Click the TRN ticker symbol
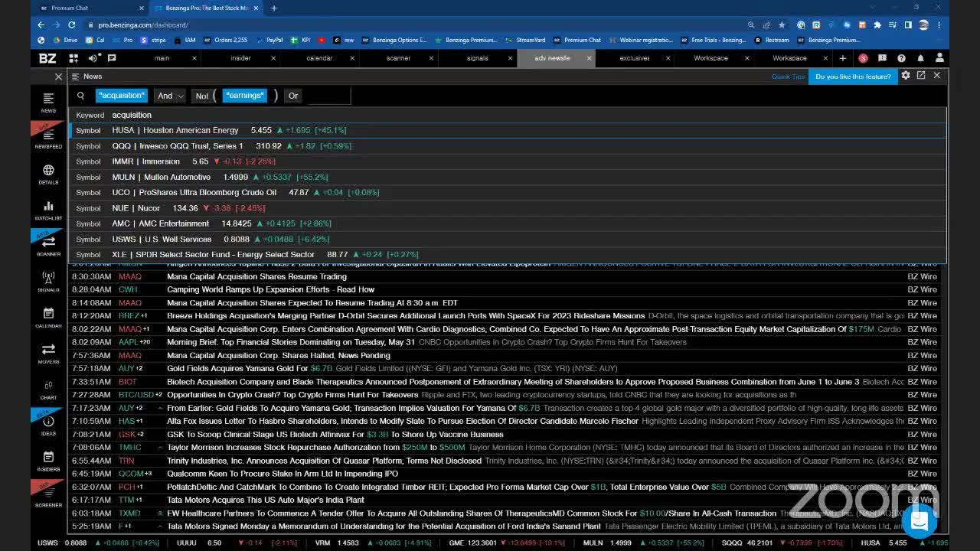Viewport: 980px width, 551px height. tap(126, 461)
